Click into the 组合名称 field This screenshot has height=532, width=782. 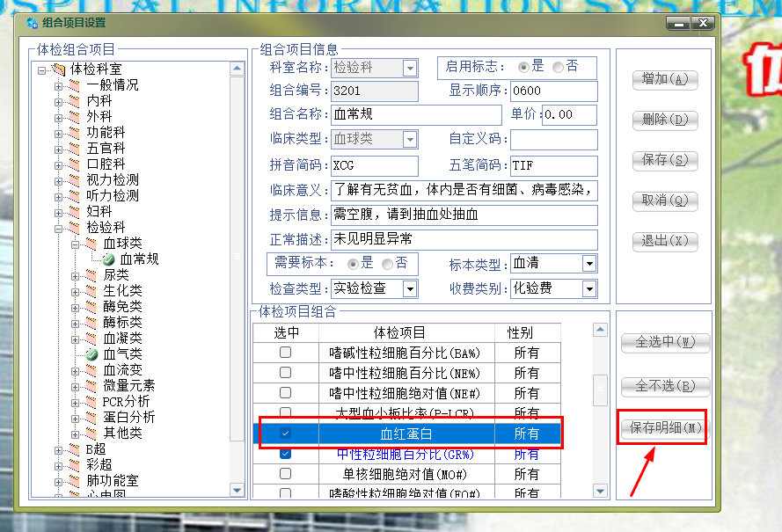pos(416,114)
